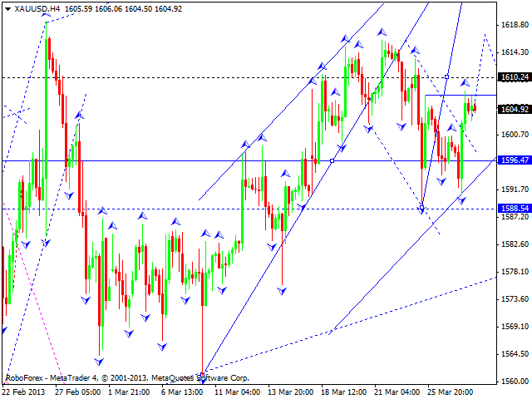Click the 1569.10 price scale value

point(515,327)
